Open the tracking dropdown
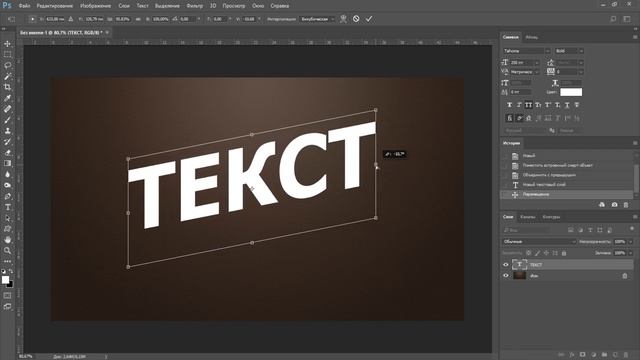 581,72
